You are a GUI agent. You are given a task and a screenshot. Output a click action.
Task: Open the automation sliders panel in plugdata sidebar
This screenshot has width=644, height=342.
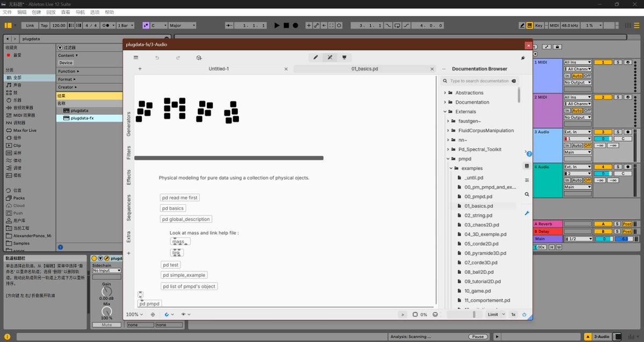(x=527, y=180)
